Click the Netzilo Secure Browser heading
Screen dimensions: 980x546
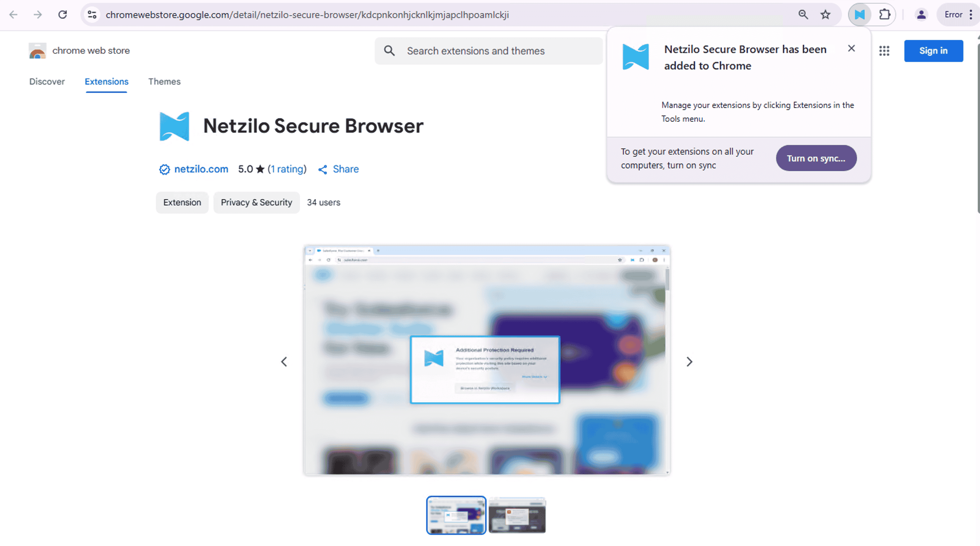click(x=313, y=126)
